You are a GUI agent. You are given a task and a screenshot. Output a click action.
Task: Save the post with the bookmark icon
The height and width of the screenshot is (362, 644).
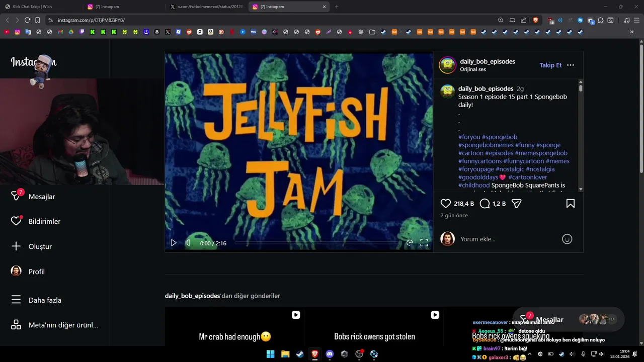pyautogui.click(x=571, y=204)
